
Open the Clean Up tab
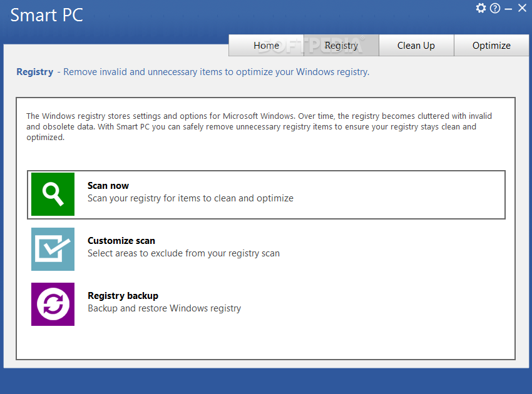[416, 46]
